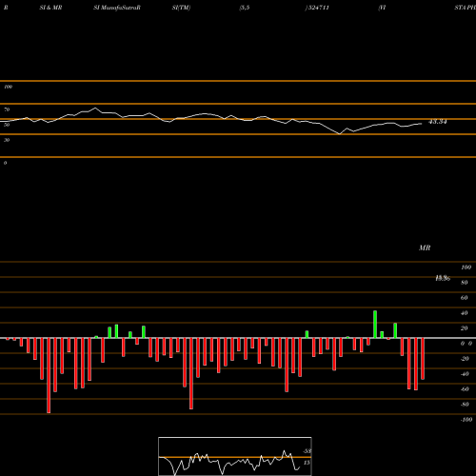The image size is (476, 476).
Task: Click the 'SI(TM)' header text
Action: coord(181,8)
